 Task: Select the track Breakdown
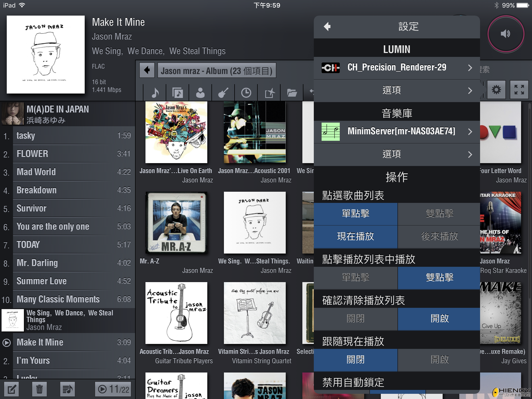click(x=68, y=190)
